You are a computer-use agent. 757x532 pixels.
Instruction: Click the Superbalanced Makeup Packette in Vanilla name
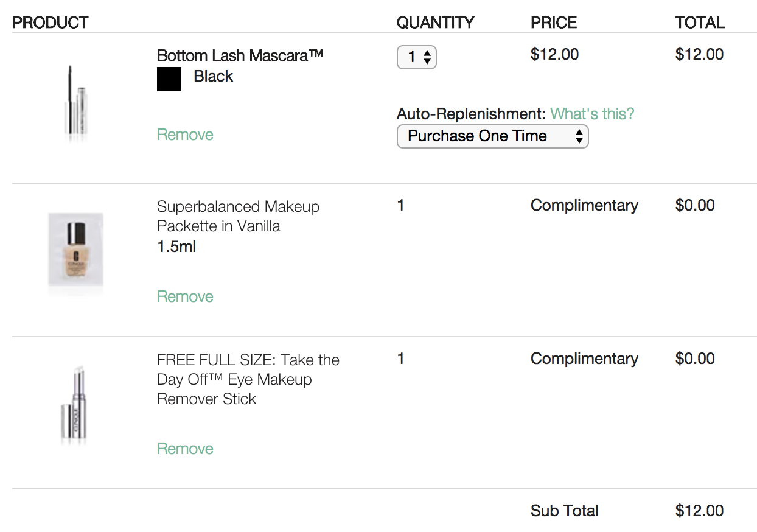238,216
